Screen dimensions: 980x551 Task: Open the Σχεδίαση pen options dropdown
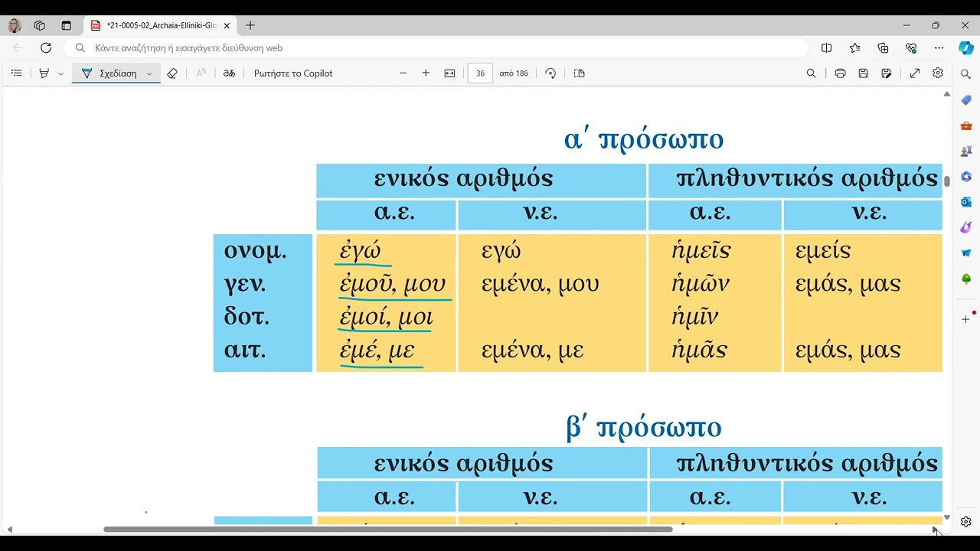[149, 73]
